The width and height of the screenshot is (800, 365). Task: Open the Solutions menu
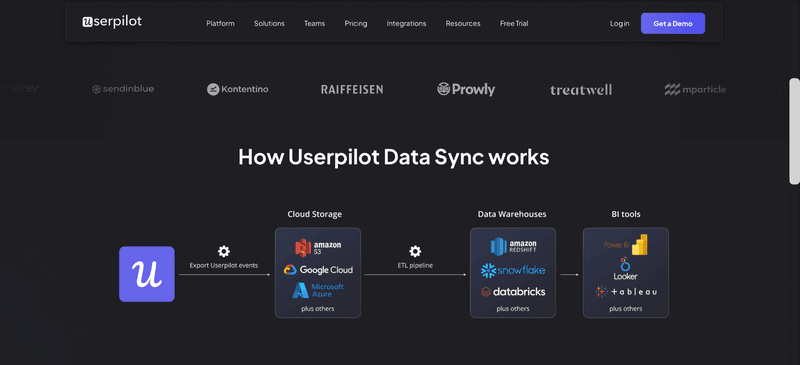pos(269,23)
